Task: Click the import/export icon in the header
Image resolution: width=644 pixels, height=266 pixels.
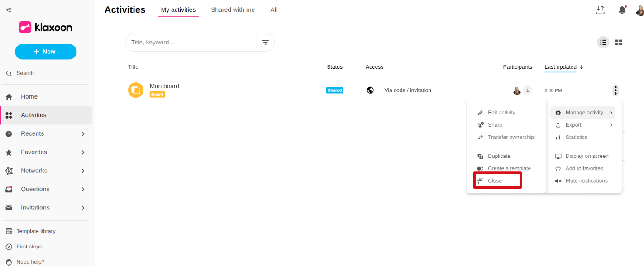Action: (600, 10)
